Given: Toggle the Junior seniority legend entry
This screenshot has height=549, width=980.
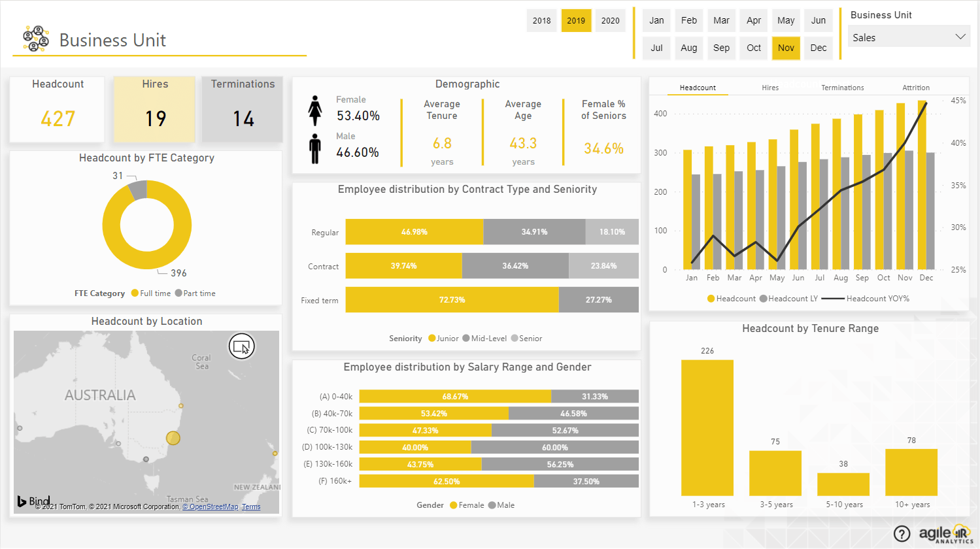Looking at the screenshot, I should (x=445, y=338).
